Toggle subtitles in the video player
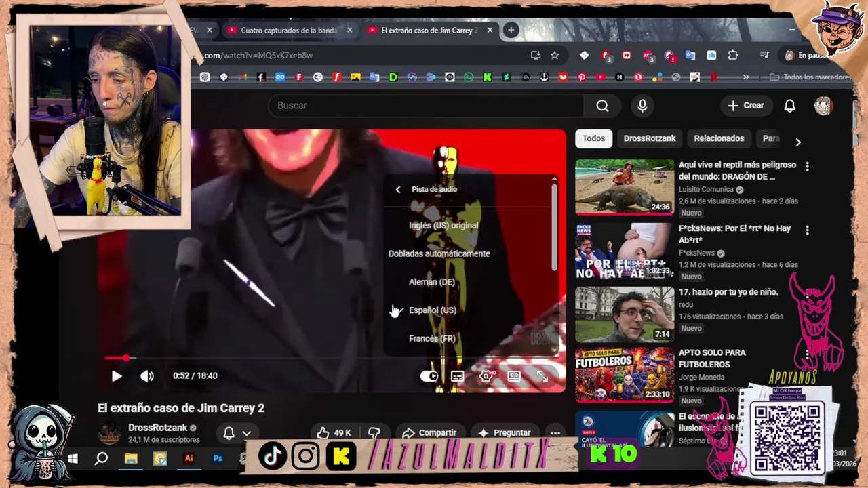 pyautogui.click(x=458, y=376)
